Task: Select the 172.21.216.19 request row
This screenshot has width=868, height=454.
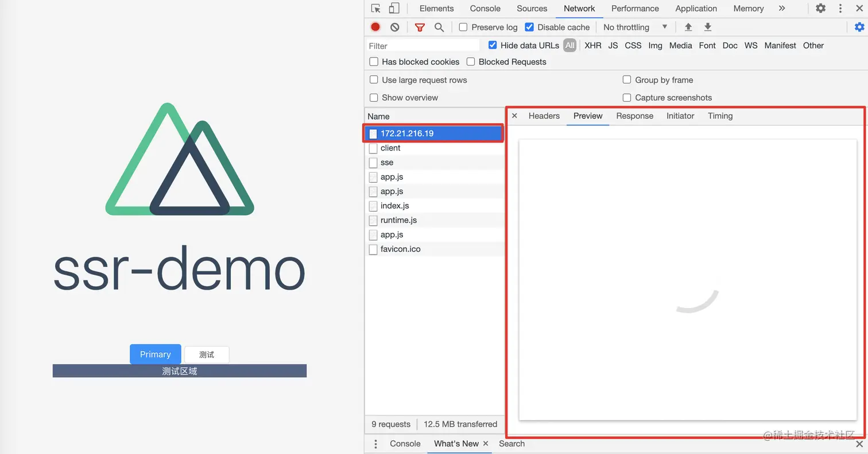Action: click(435, 133)
